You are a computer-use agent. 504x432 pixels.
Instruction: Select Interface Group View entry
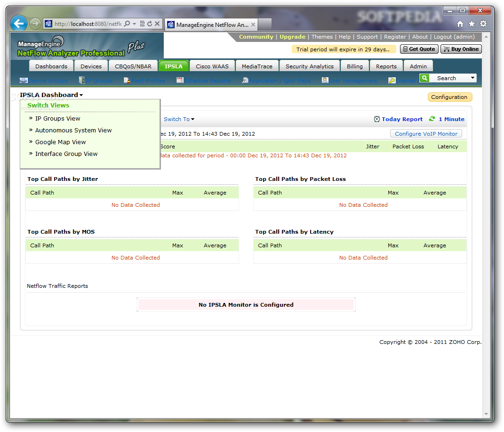pyautogui.click(x=66, y=154)
